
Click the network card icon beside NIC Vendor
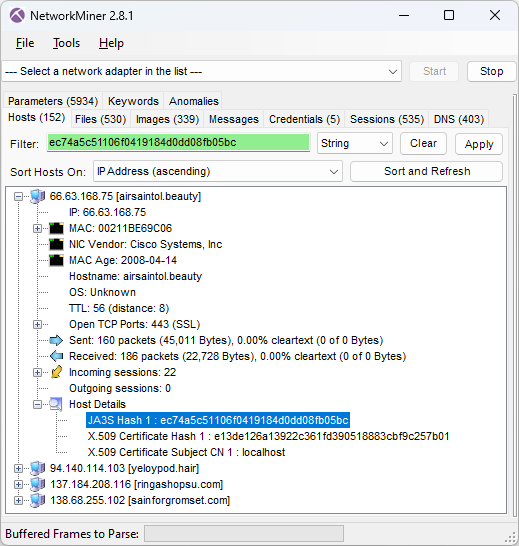click(56, 244)
